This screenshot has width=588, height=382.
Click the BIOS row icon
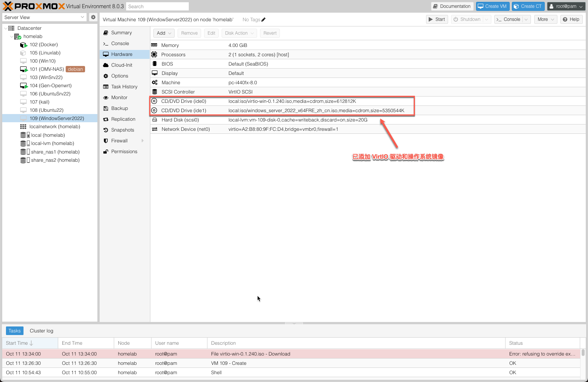click(154, 64)
